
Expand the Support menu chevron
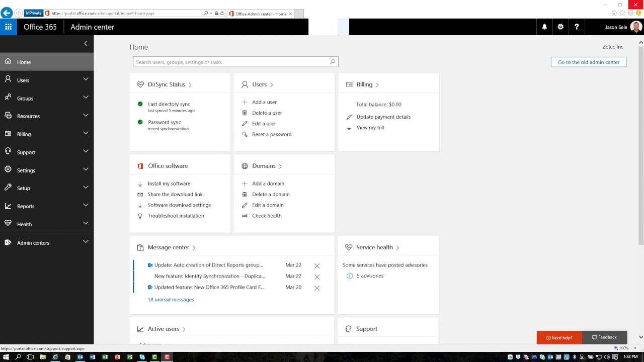(86, 151)
